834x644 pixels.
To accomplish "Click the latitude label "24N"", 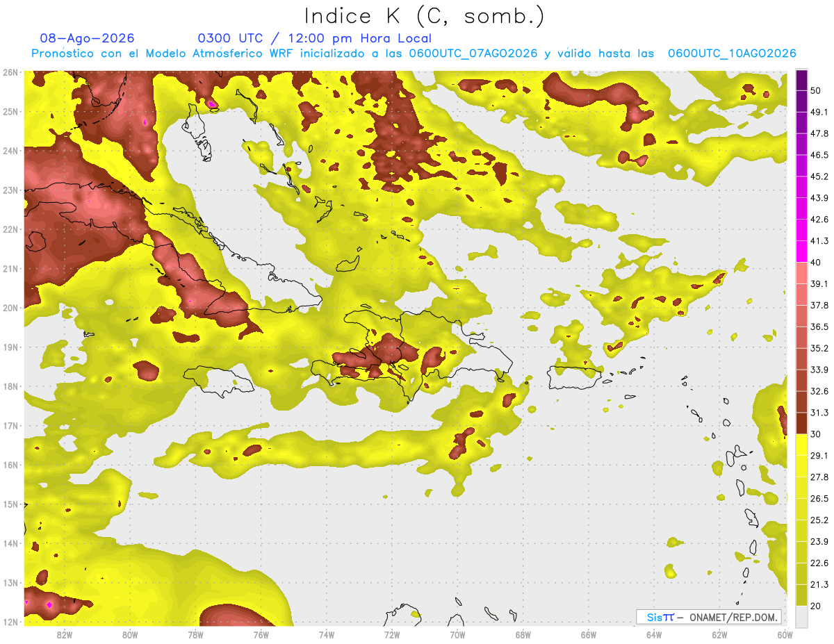I will point(10,151).
